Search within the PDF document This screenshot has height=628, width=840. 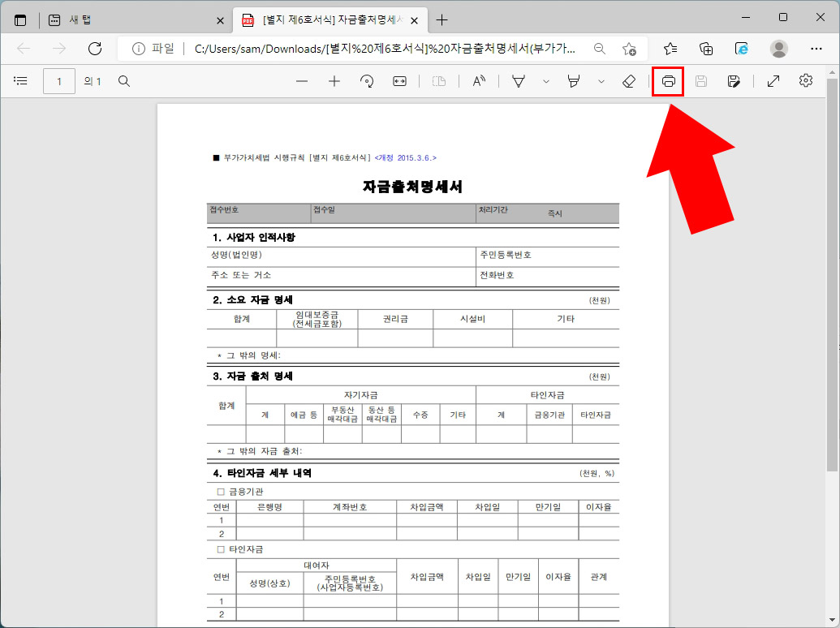click(x=123, y=81)
